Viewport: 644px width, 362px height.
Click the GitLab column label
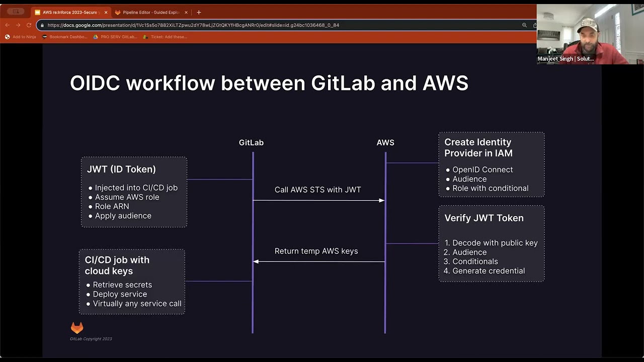(x=251, y=143)
